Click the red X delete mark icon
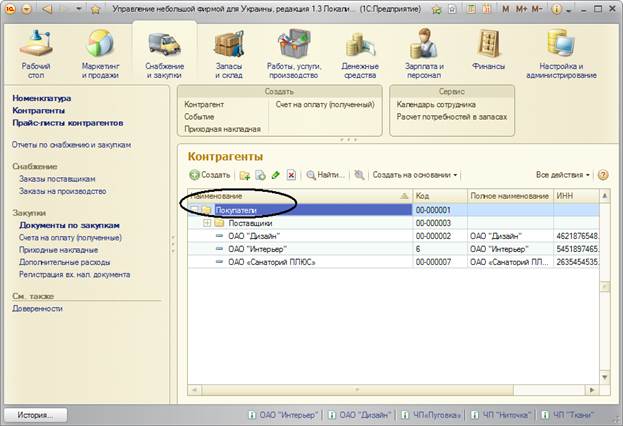This screenshot has width=623, height=426. pyautogui.click(x=291, y=175)
